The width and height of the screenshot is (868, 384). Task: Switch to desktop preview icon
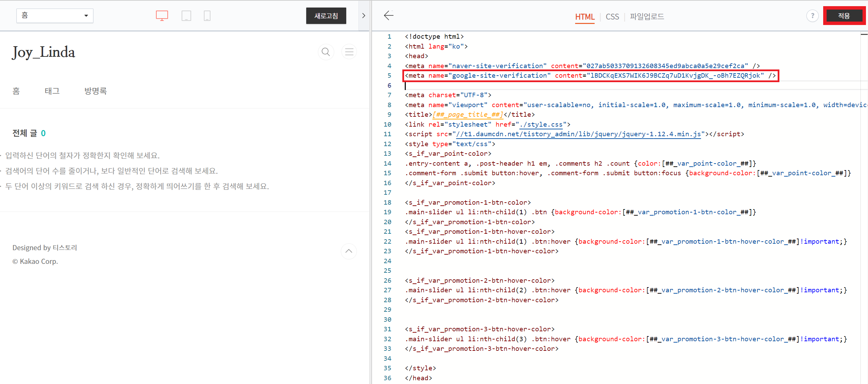click(x=162, y=16)
